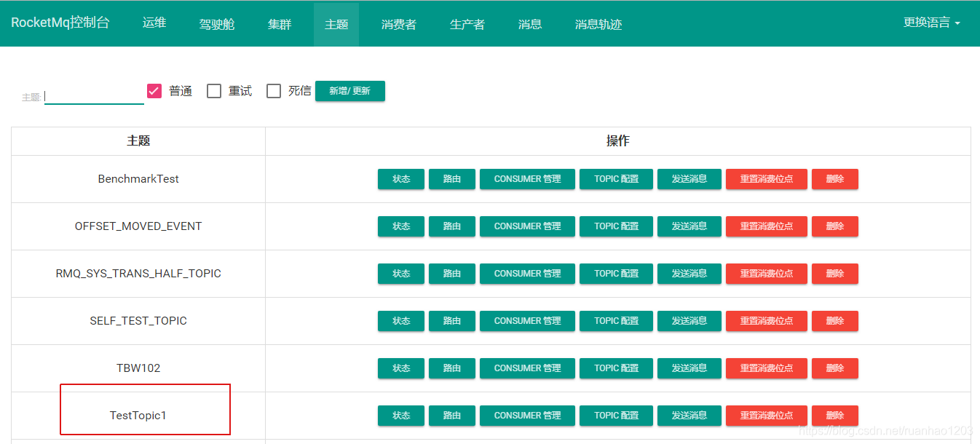Open the 集群 page

280,24
